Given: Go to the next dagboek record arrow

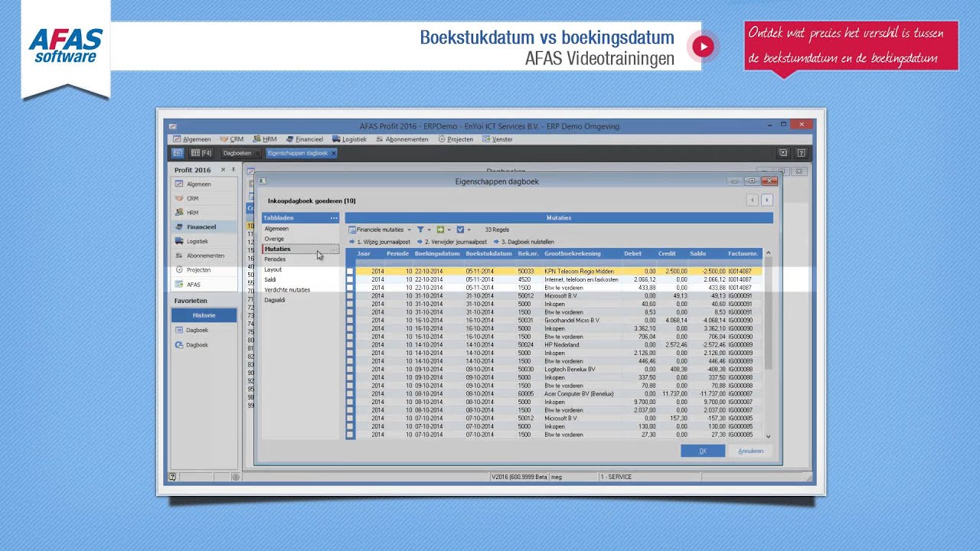Looking at the screenshot, I should pos(766,200).
